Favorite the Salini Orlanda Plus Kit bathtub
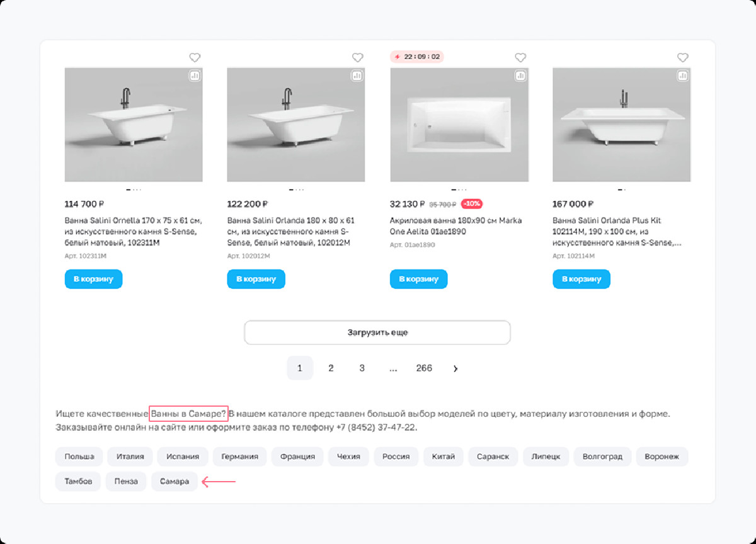 pyautogui.click(x=683, y=58)
